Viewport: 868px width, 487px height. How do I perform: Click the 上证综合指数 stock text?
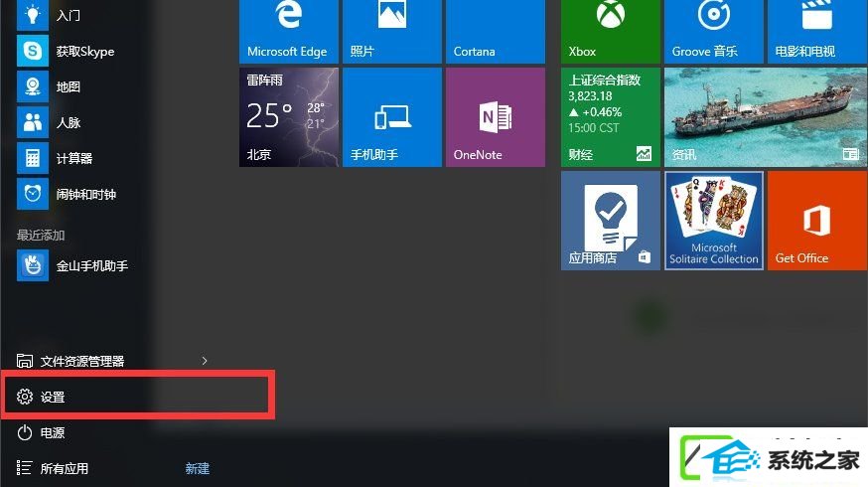coord(605,81)
